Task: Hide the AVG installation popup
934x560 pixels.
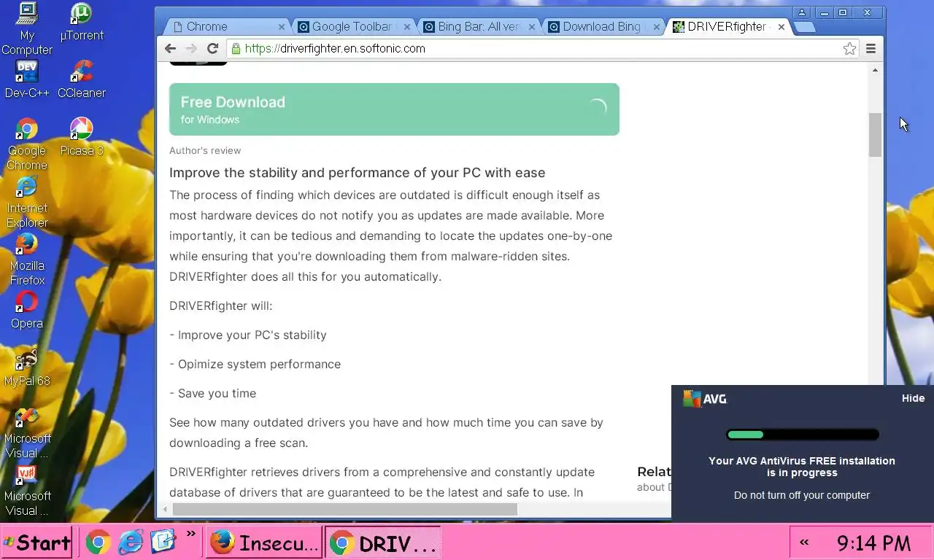Action: click(913, 398)
